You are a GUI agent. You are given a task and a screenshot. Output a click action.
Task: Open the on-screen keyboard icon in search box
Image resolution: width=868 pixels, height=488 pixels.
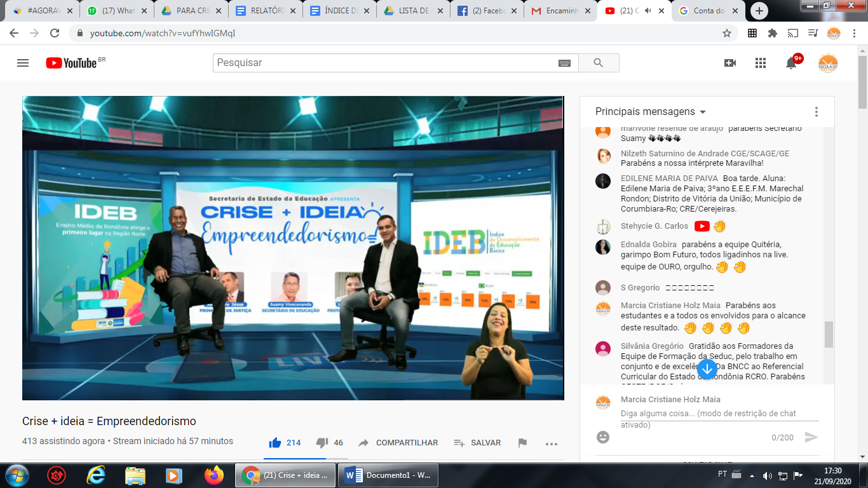point(564,63)
